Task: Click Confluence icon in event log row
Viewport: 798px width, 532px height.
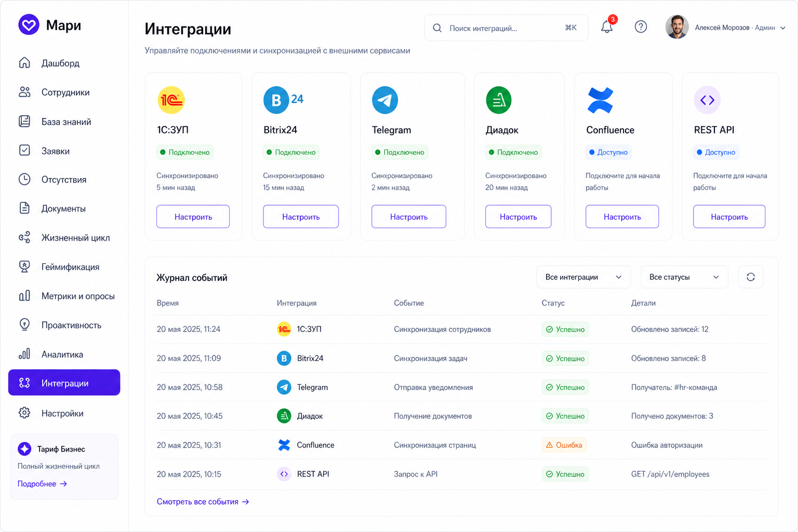Action: [x=284, y=445]
